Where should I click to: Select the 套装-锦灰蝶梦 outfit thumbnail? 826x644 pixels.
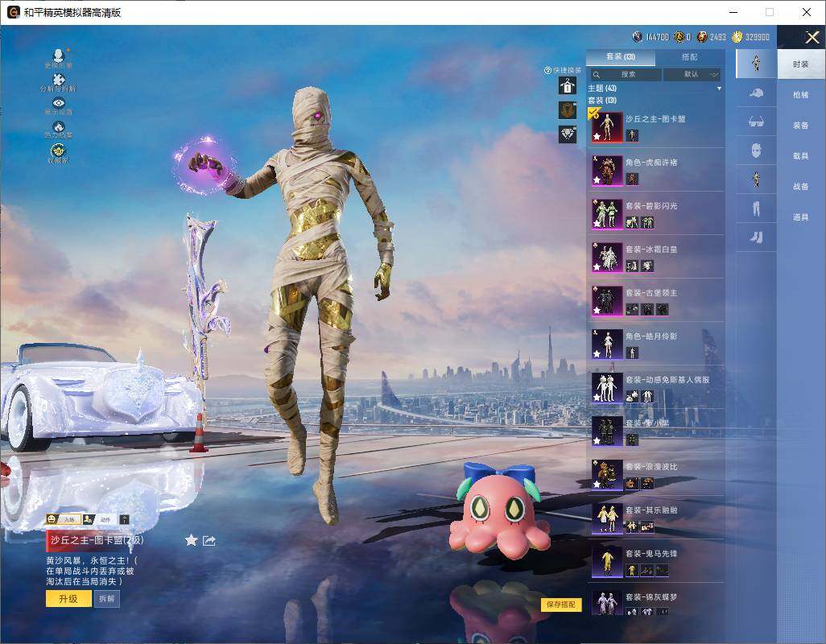click(607, 602)
